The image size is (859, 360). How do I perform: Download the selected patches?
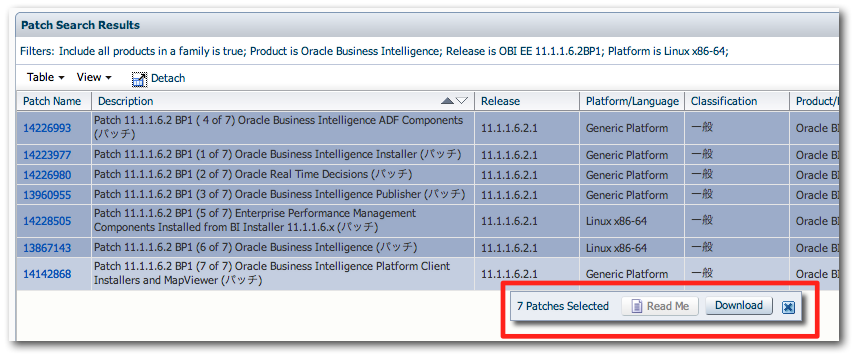click(x=738, y=306)
